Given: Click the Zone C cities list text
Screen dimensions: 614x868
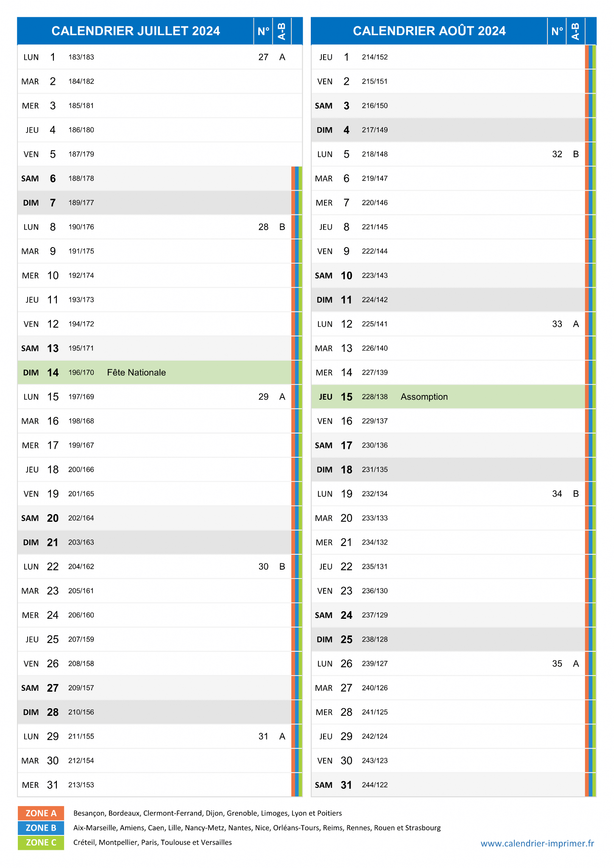Looking at the screenshot, I should (153, 843).
